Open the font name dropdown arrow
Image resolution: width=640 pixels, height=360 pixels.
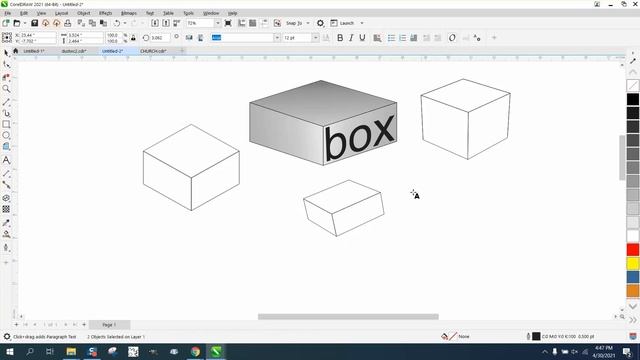click(277, 38)
